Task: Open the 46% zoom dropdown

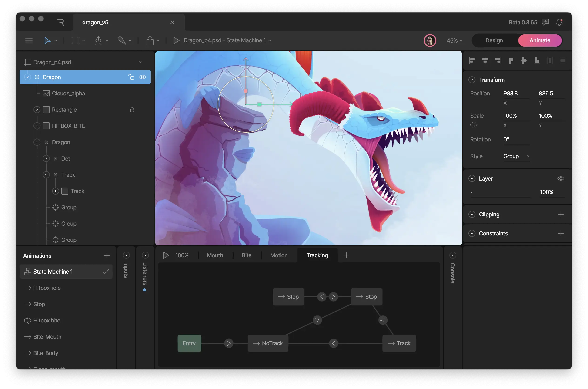Action: (x=454, y=40)
